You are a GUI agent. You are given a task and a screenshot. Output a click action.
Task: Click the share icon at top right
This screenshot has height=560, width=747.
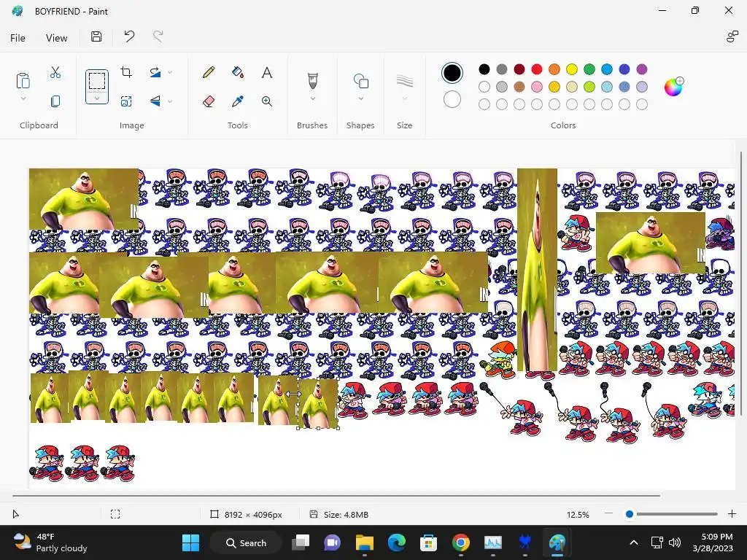pos(732,36)
